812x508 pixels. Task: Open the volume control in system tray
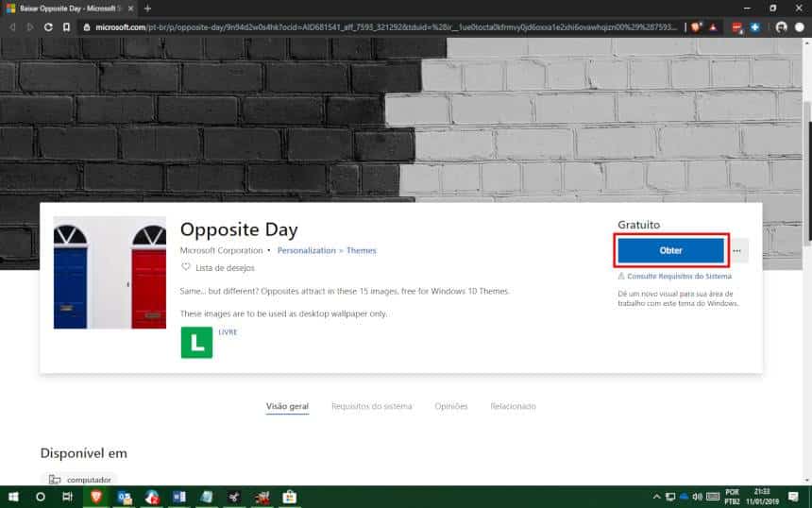697,497
